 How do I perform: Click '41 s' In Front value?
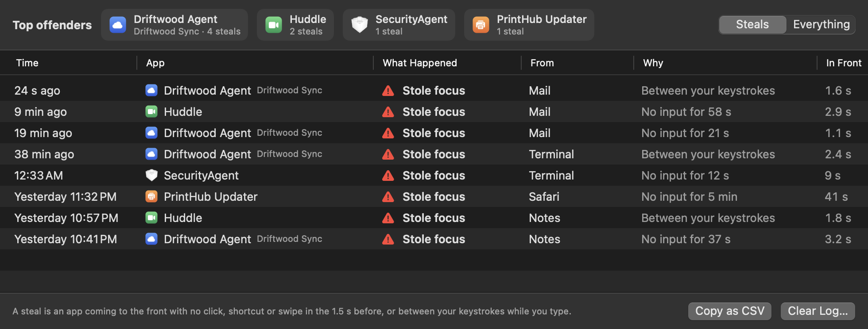coord(836,197)
